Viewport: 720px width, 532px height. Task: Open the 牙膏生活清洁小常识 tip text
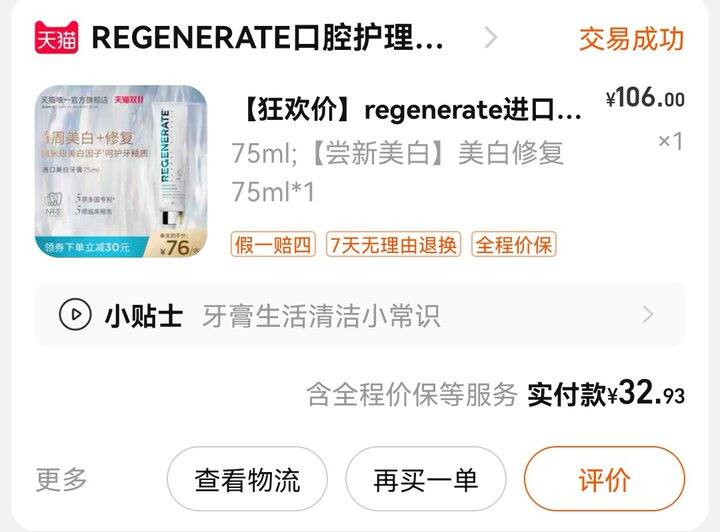point(321,316)
